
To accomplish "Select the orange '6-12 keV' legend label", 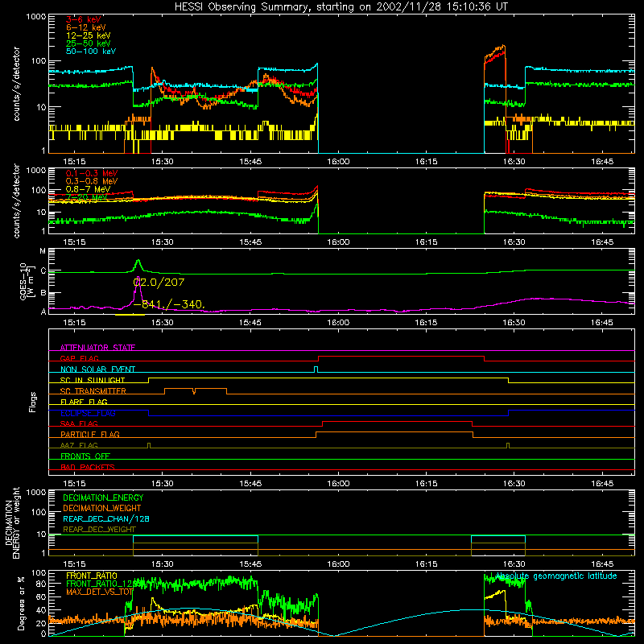I will click(86, 27).
